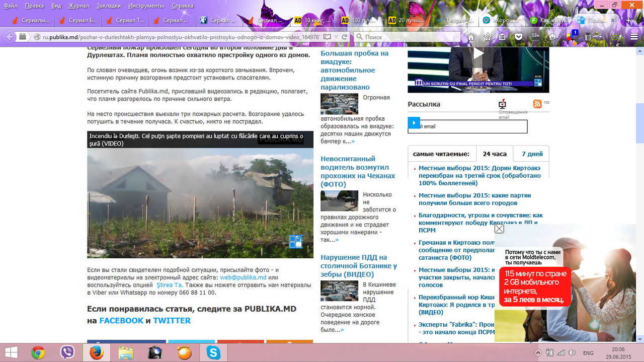Open the camera app in taskbar
Viewport: 644px width, 362px height.
[x=155, y=353]
